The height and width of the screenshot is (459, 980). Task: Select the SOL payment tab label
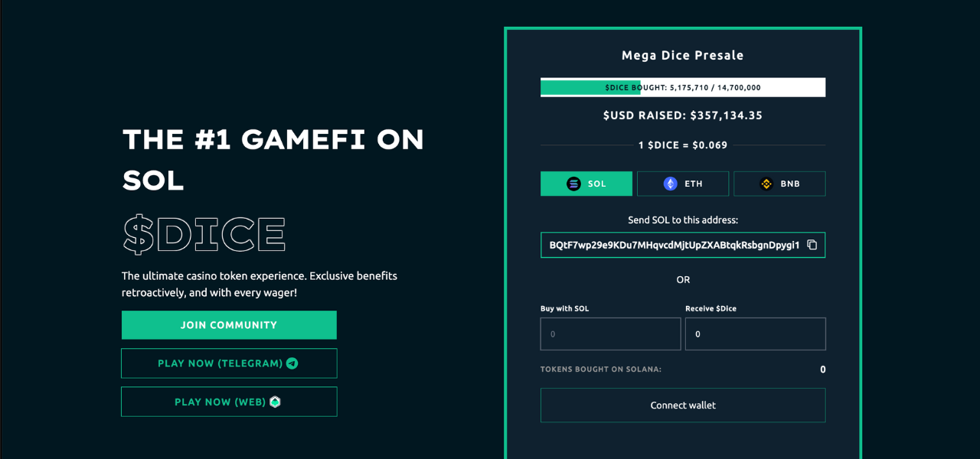(x=597, y=184)
